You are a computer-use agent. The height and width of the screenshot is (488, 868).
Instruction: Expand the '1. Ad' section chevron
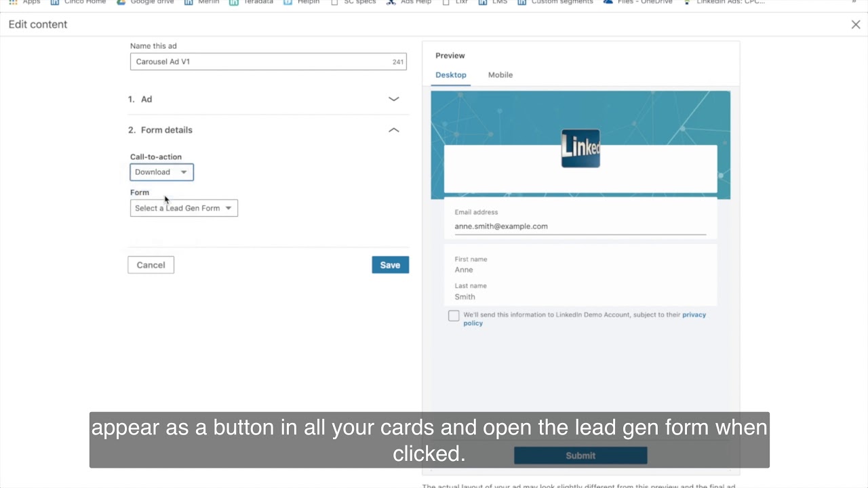(x=393, y=99)
